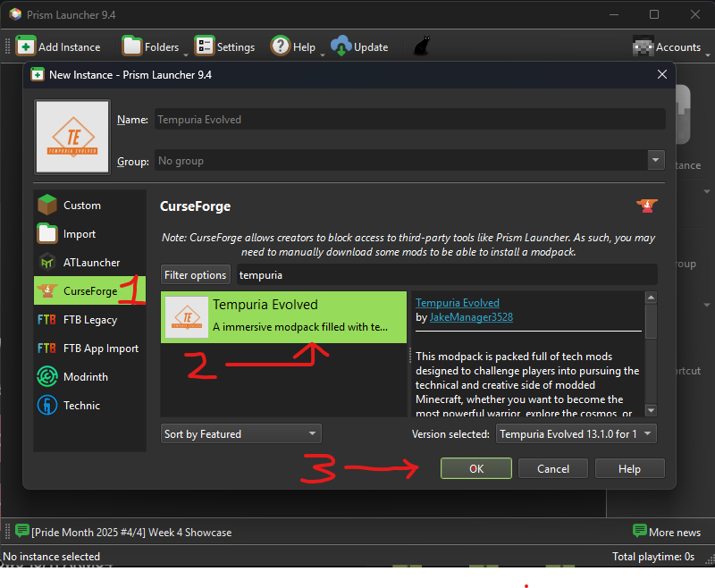715x588 pixels.
Task: Click the Technic blue logo icon
Action: pos(47,405)
